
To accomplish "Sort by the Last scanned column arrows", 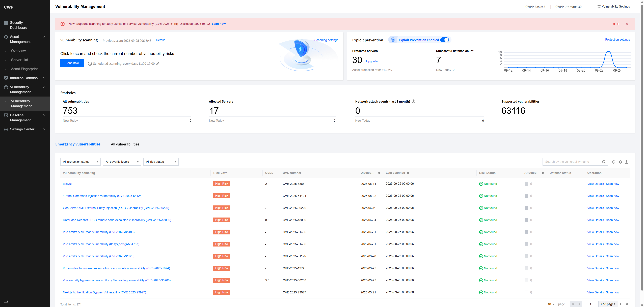I will 408,173.
